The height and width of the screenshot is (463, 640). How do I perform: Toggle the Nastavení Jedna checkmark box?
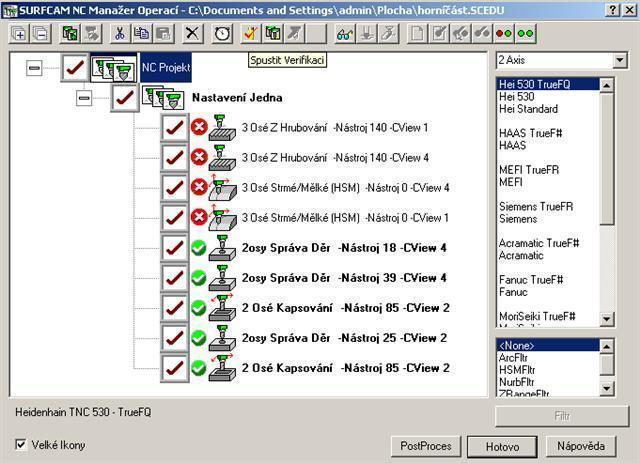click(125, 98)
